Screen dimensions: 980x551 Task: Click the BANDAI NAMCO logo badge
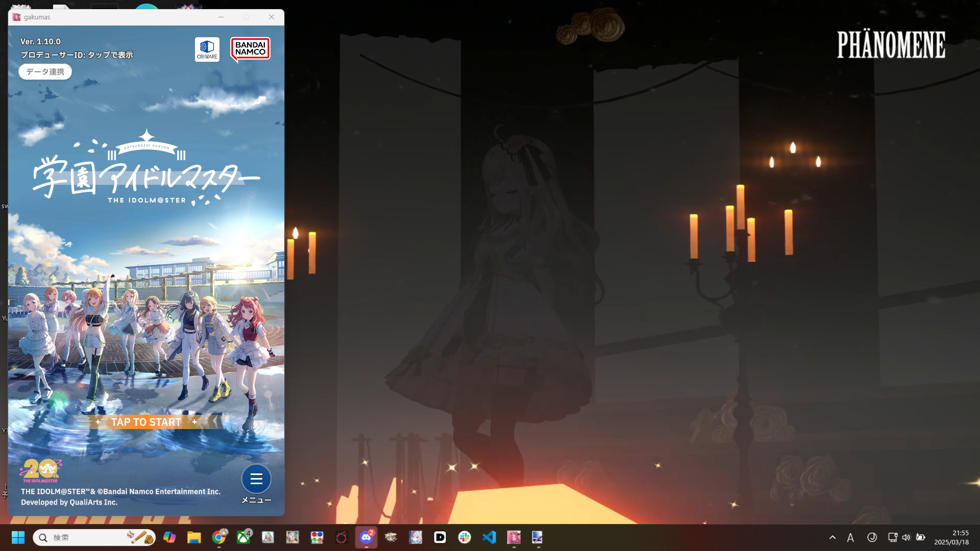[x=250, y=49]
